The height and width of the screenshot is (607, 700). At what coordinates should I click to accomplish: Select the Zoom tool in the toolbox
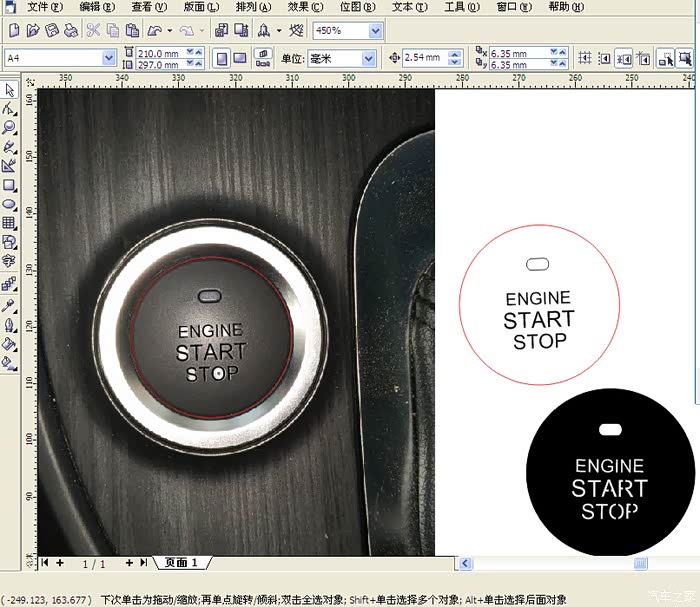tap(9, 128)
